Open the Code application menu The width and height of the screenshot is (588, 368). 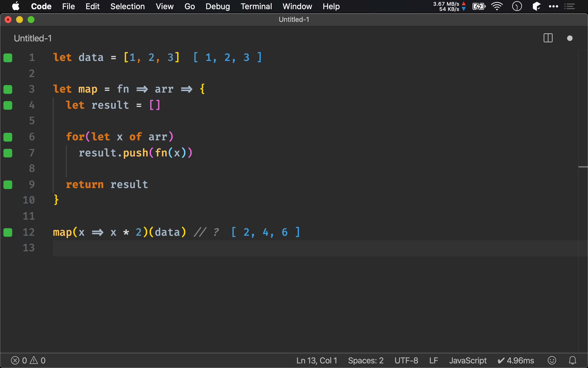[41, 6]
